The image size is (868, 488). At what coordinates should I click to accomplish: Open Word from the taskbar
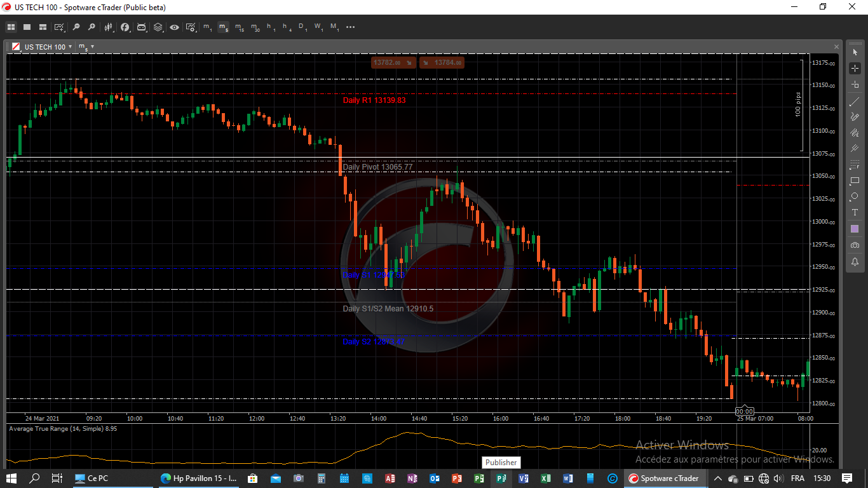point(568,478)
